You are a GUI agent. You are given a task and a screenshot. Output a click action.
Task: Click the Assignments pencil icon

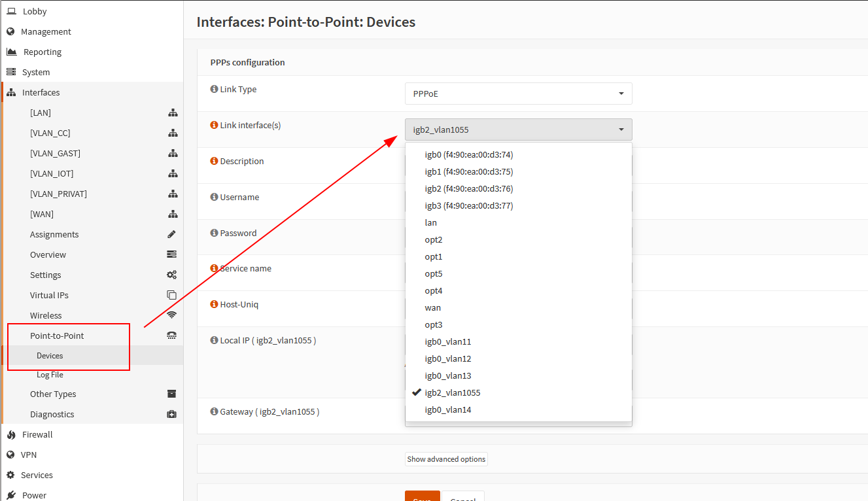click(x=172, y=234)
